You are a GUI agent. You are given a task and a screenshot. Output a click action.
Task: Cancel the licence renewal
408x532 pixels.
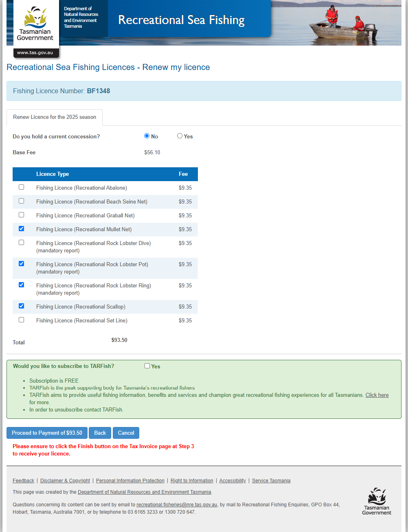coord(126,433)
